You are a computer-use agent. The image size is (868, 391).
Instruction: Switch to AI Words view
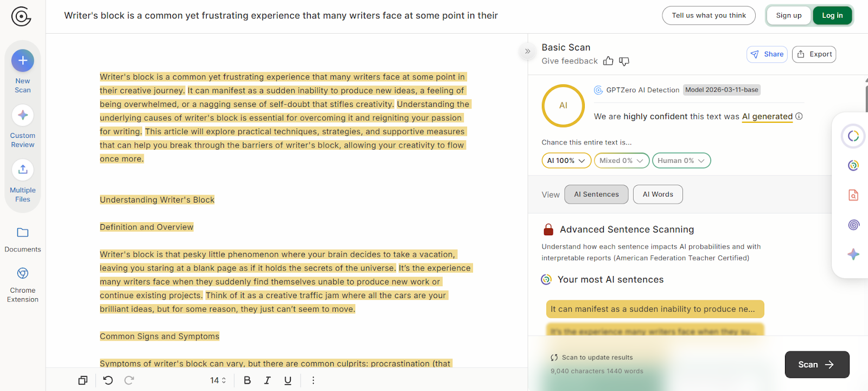658,194
